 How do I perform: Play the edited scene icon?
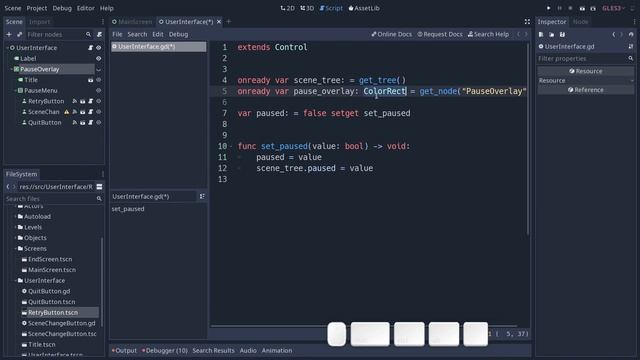pos(582,8)
